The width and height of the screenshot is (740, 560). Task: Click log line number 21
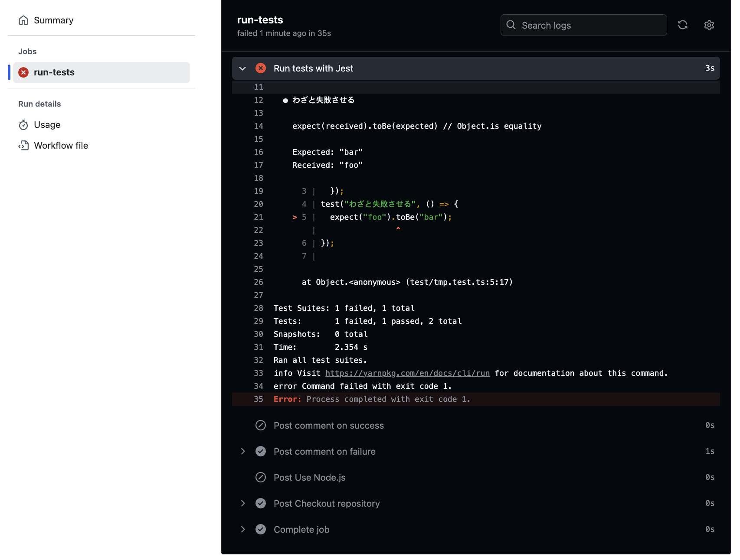click(259, 217)
